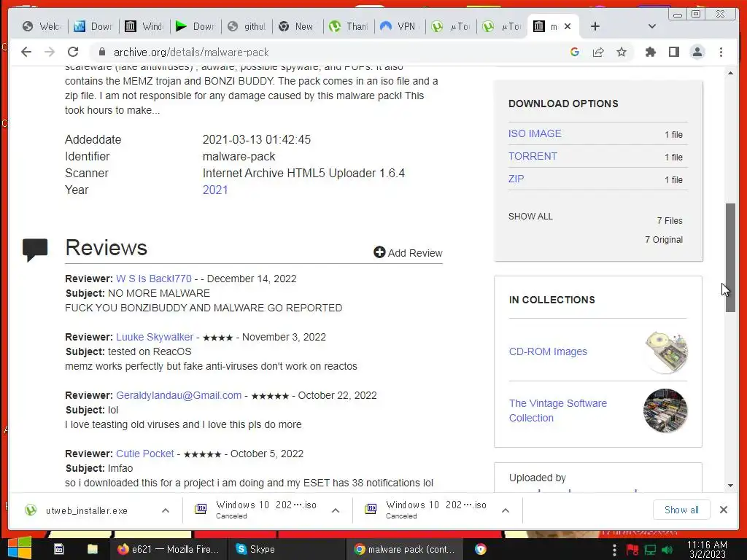Image resolution: width=747 pixels, height=560 pixels.
Task: Expand options for utweb_installer.exe download
Action: (x=166, y=510)
